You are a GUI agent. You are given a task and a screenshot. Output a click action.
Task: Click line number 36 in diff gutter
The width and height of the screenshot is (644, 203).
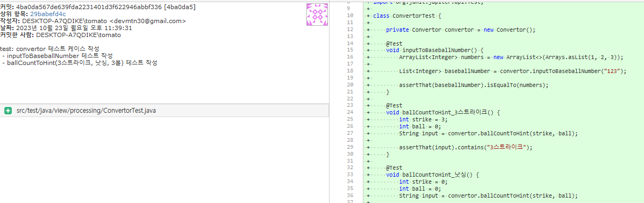coord(350,195)
